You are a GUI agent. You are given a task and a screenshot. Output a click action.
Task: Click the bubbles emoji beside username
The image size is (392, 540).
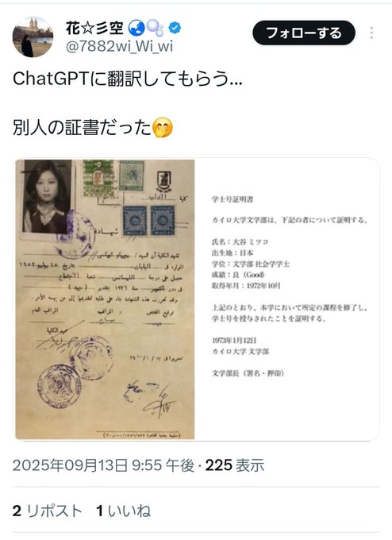coord(156,28)
